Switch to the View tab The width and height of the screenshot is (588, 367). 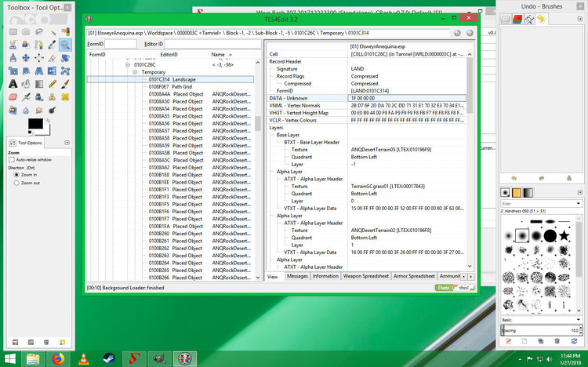(273, 277)
